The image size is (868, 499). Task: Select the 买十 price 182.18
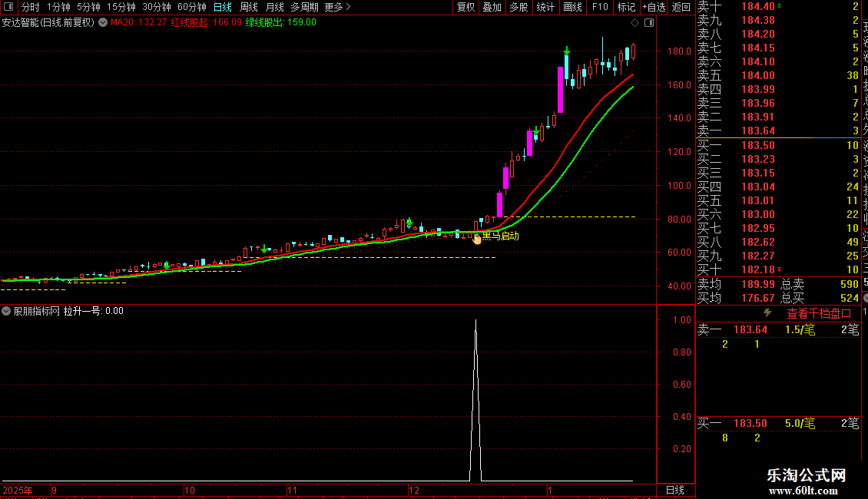[758, 269]
